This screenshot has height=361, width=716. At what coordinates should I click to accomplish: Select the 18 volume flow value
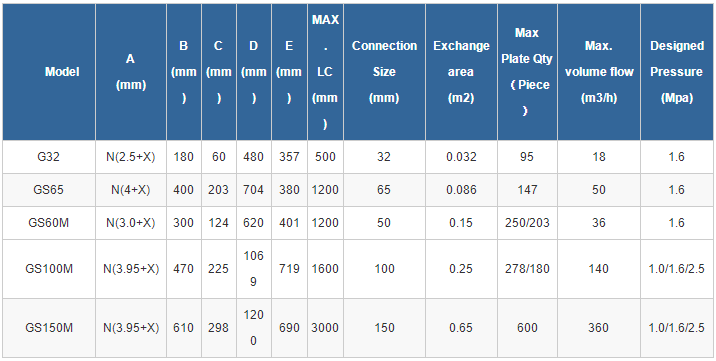tap(599, 157)
